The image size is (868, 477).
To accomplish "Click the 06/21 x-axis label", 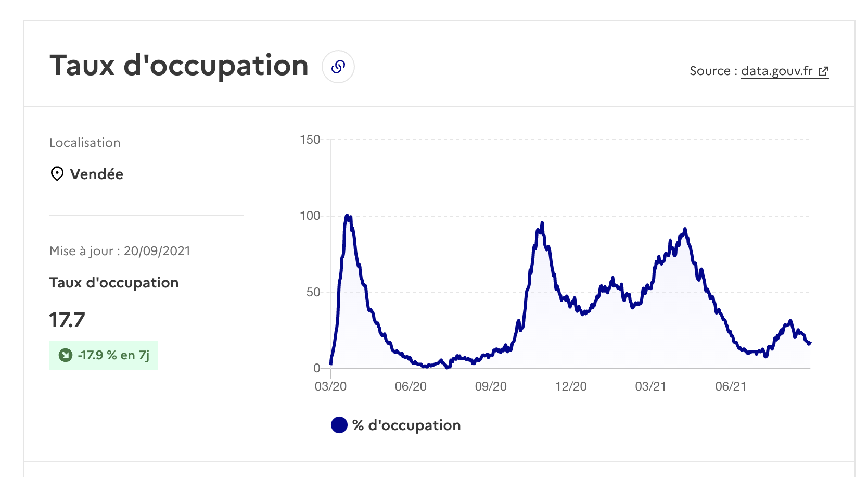I will click(x=731, y=386).
